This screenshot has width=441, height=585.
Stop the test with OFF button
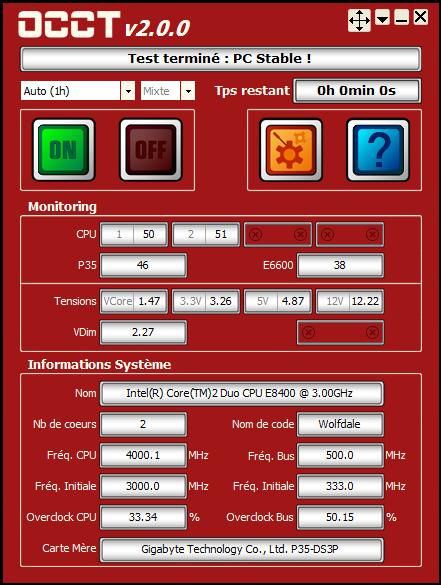(151, 150)
